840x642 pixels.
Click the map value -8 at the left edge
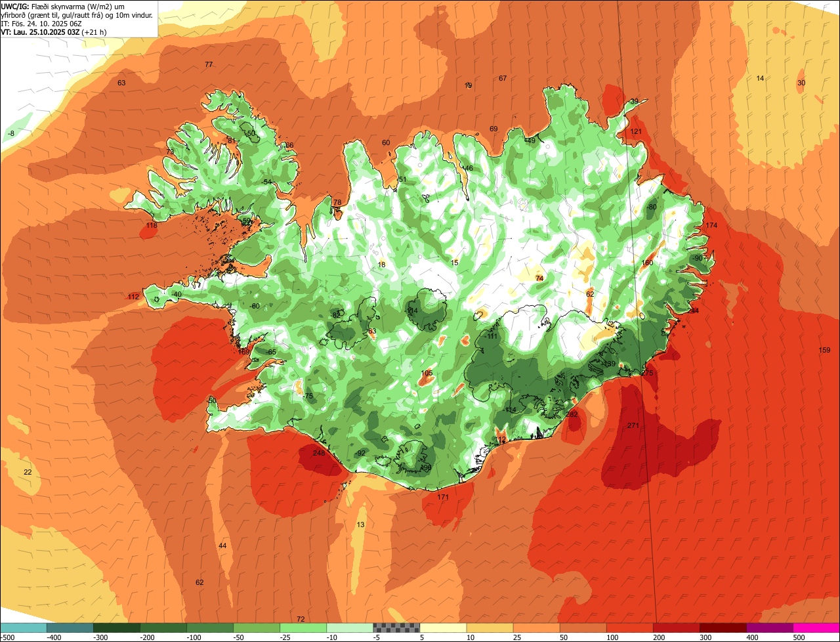pos(10,133)
